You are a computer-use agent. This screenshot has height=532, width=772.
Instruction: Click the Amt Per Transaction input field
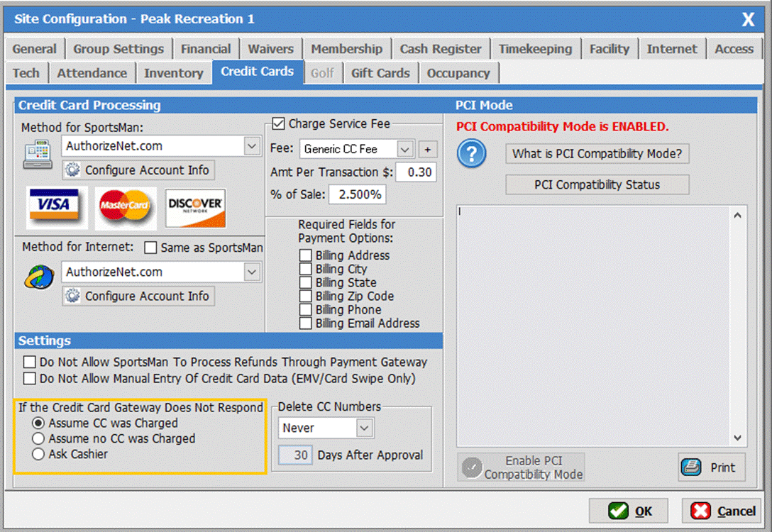[x=416, y=172]
